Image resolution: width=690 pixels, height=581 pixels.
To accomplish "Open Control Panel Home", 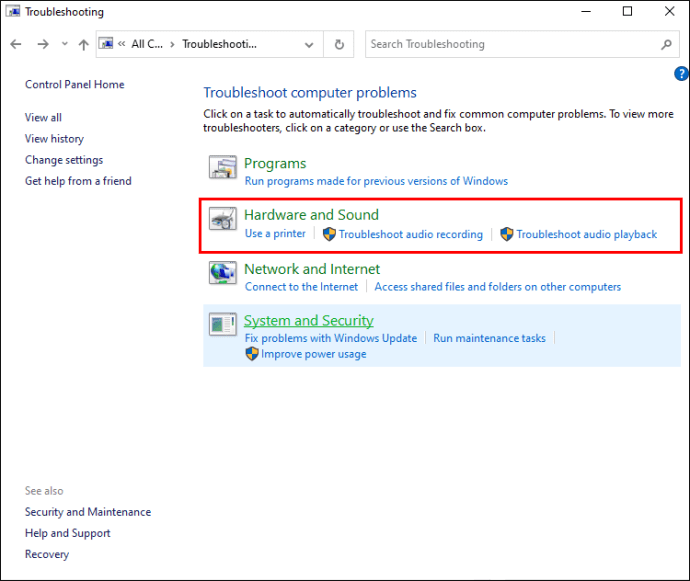I will click(x=74, y=85).
